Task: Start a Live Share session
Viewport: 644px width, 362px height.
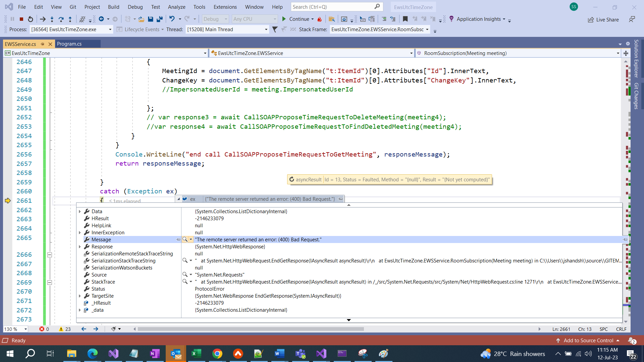Action: click(603, 19)
